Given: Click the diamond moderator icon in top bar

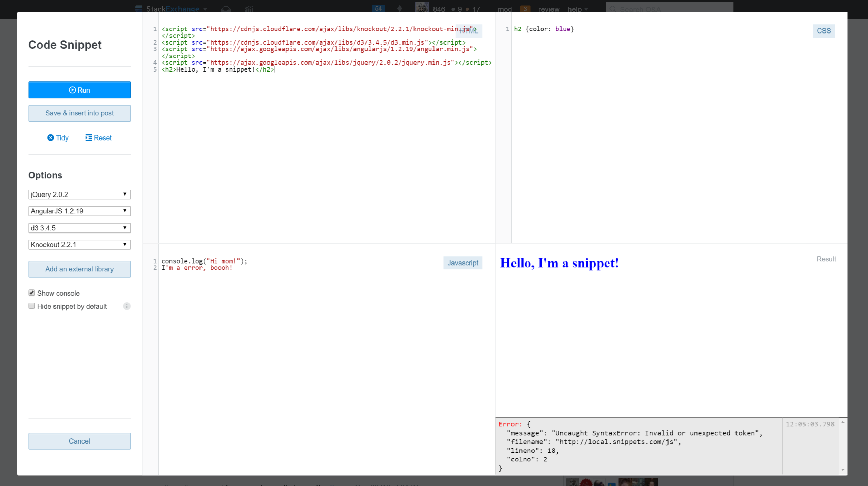Looking at the screenshot, I should click(399, 9).
